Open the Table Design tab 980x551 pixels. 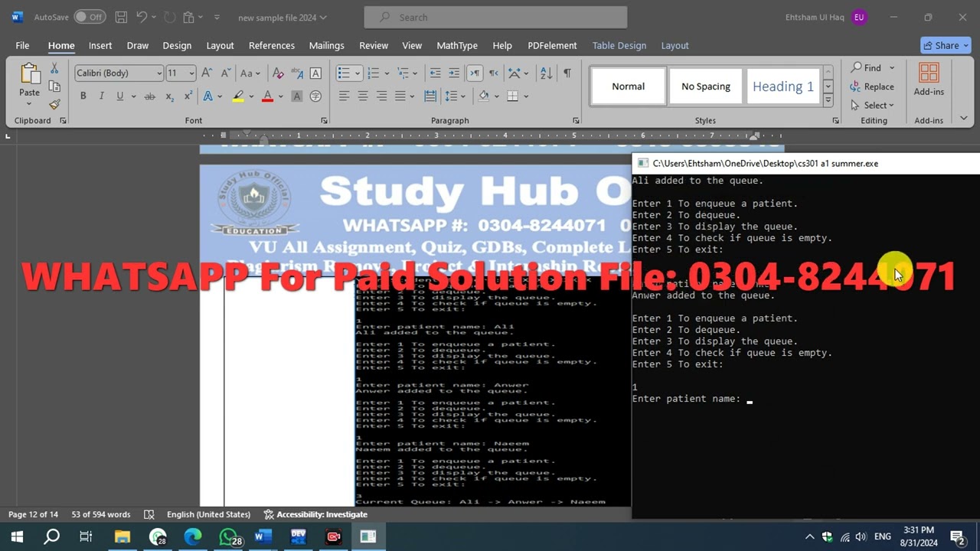[619, 45]
